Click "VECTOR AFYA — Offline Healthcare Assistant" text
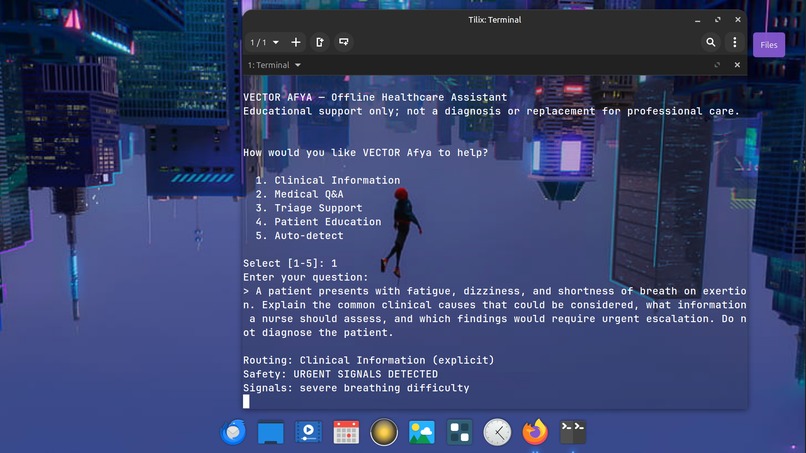Image resolution: width=806 pixels, height=453 pixels. (x=375, y=97)
